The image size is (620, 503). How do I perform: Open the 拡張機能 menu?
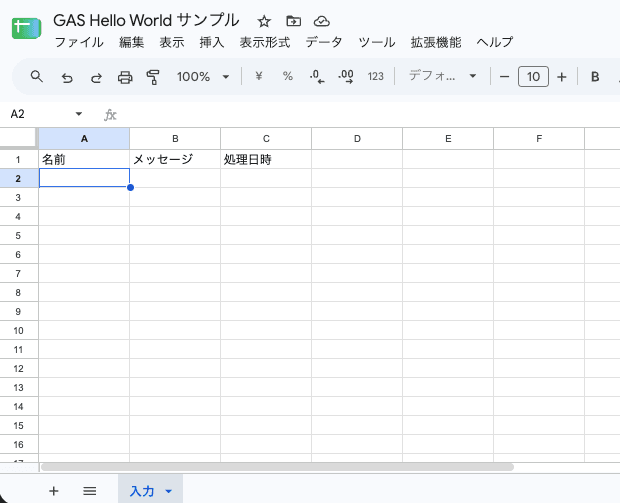click(436, 42)
